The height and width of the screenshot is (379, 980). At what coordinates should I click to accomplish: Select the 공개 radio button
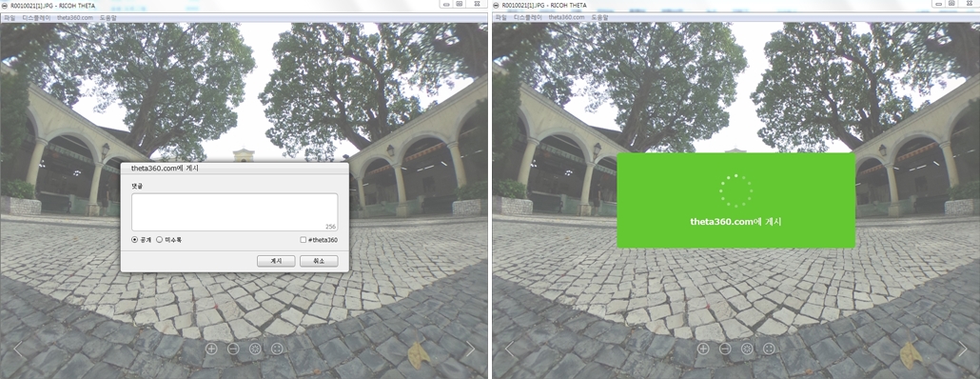point(134,240)
